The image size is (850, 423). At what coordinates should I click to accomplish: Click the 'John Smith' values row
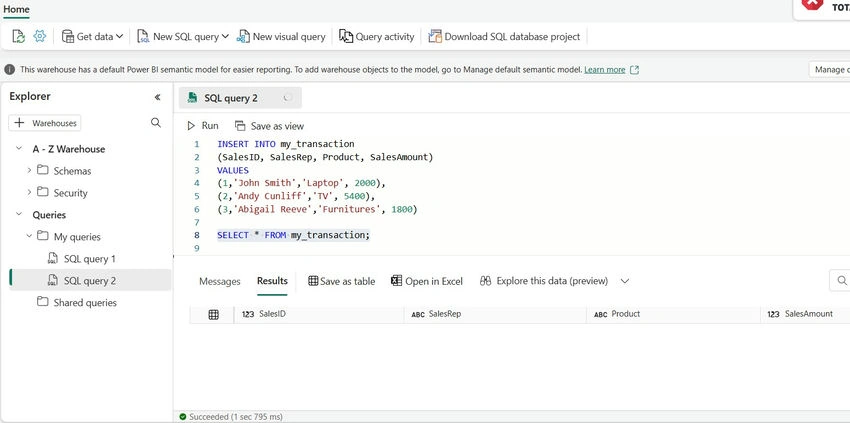301,183
